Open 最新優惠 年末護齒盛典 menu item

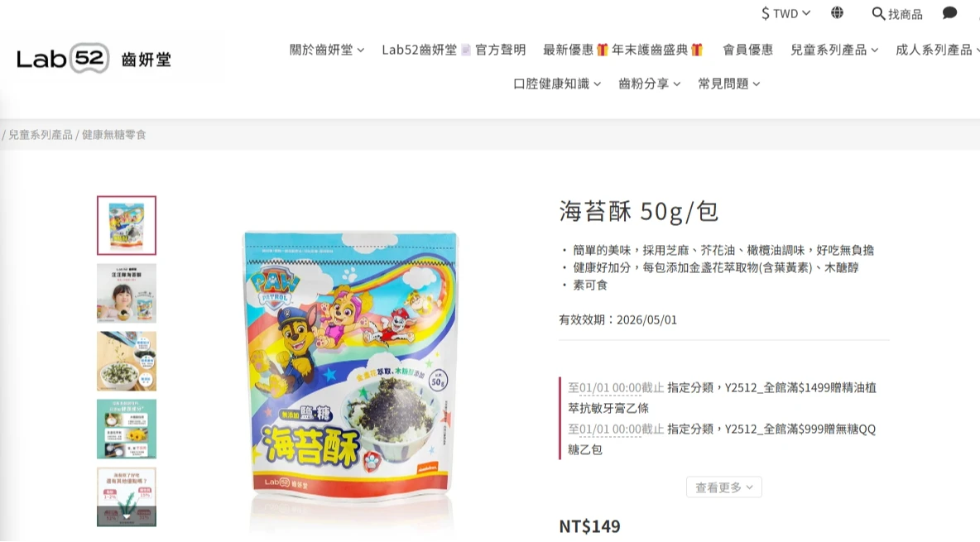coord(624,50)
